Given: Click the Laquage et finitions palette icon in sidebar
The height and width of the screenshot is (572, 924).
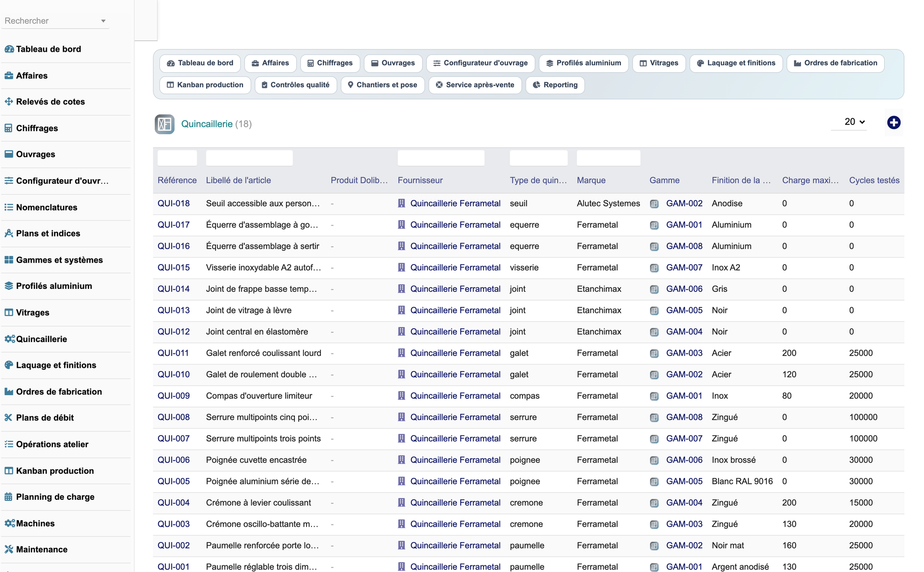Looking at the screenshot, I should [x=9, y=365].
